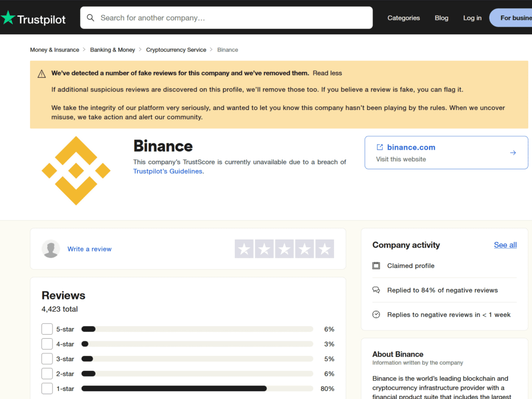The height and width of the screenshot is (399, 532).
Task: Click the warning triangle in the notice banner
Action: (x=42, y=73)
